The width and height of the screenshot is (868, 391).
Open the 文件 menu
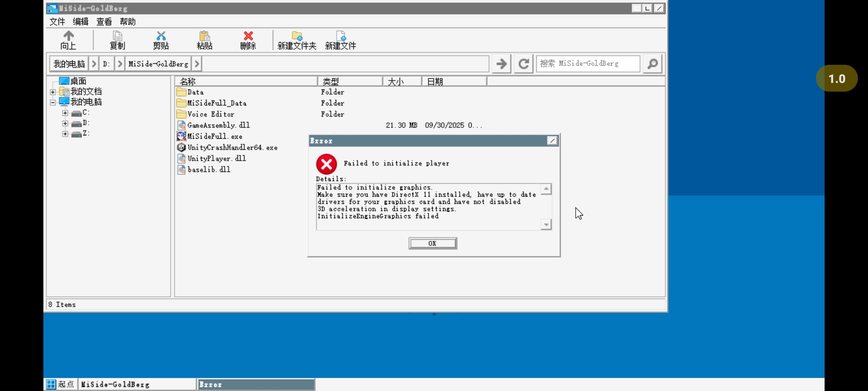(x=57, y=22)
